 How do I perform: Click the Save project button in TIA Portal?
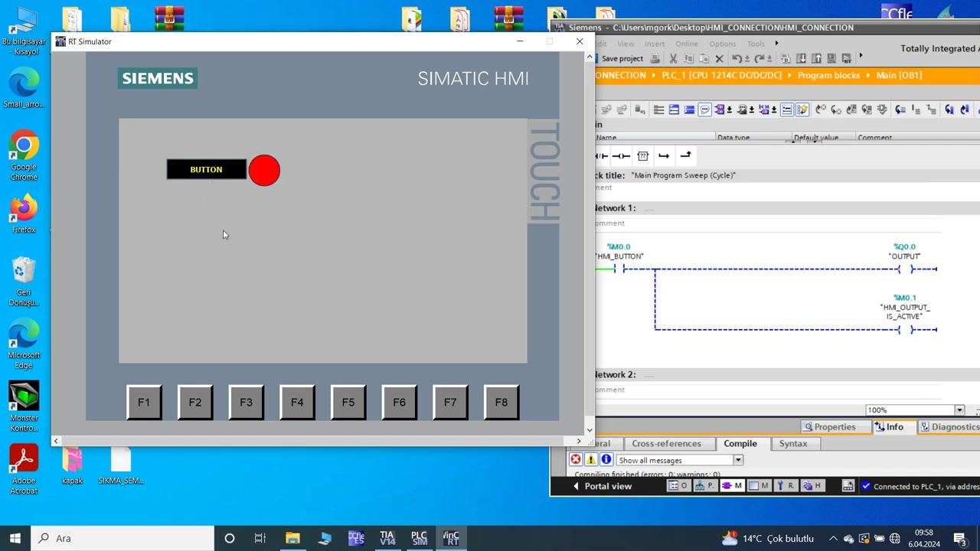tap(622, 59)
